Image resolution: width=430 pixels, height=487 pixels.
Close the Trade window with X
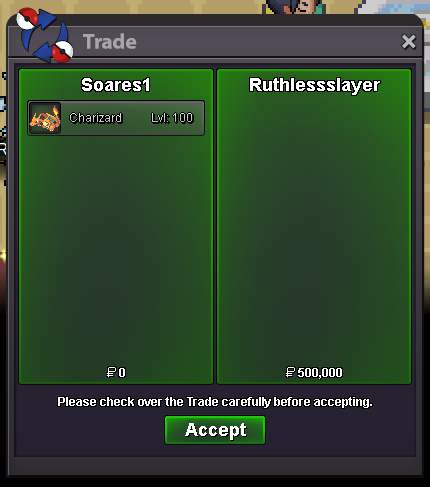[x=408, y=42]
